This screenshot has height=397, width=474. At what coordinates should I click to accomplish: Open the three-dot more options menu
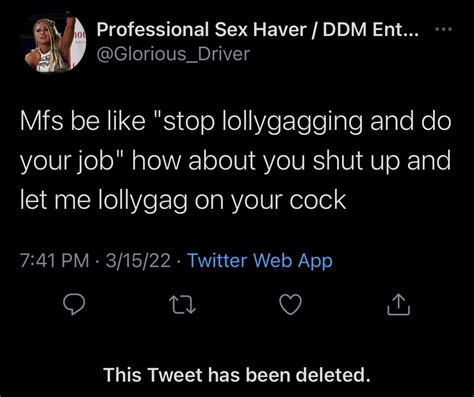pos(444,29)
